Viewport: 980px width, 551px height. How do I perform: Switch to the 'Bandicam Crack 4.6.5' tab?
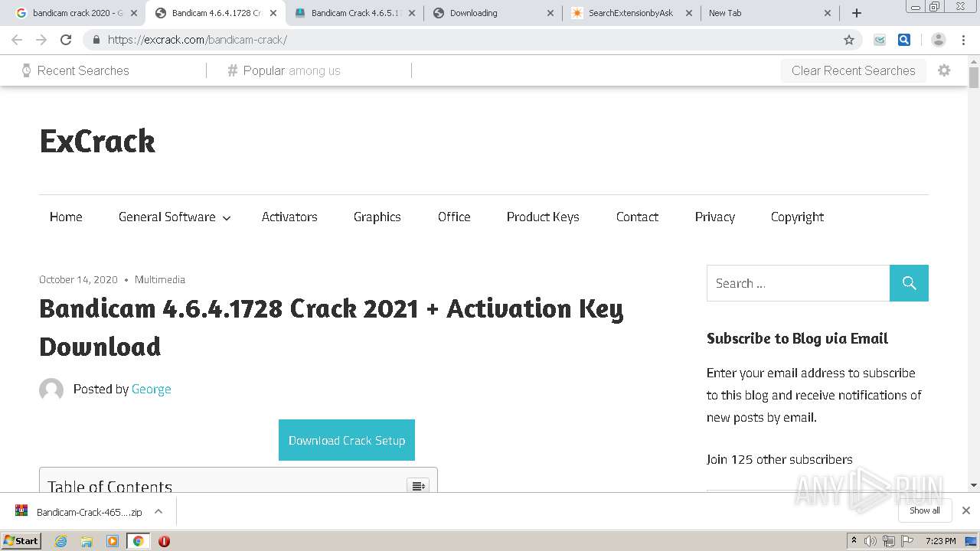pos(356,13)
